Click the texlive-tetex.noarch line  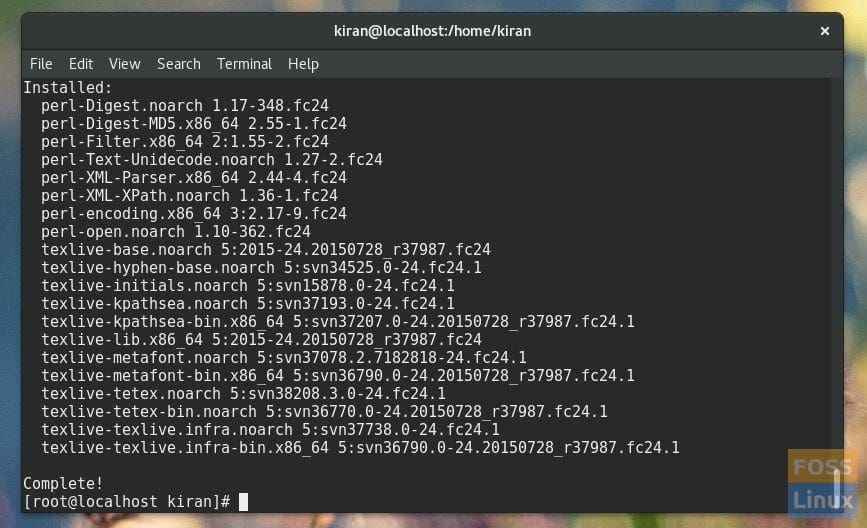243,393
